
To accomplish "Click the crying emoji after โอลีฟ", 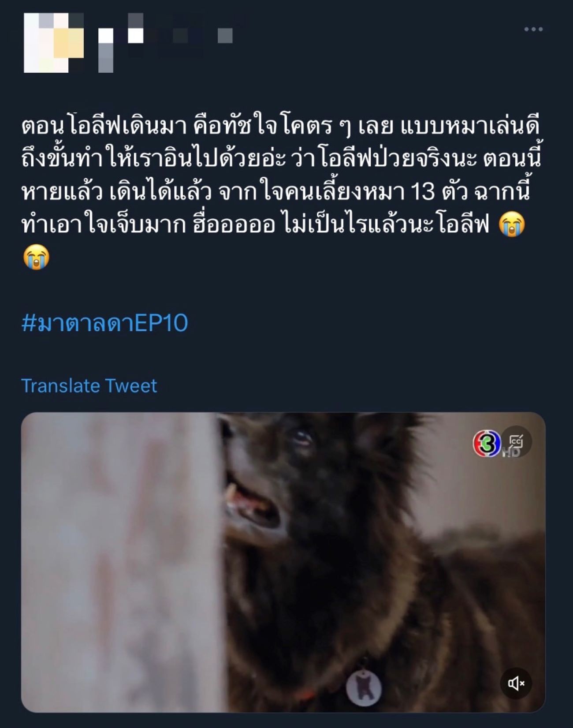I will pyautogui.click(x=512, y=225).
